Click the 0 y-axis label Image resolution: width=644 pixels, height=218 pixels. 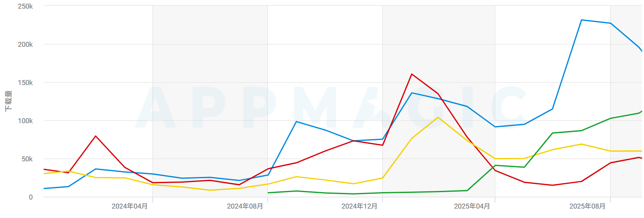(31, 197)
